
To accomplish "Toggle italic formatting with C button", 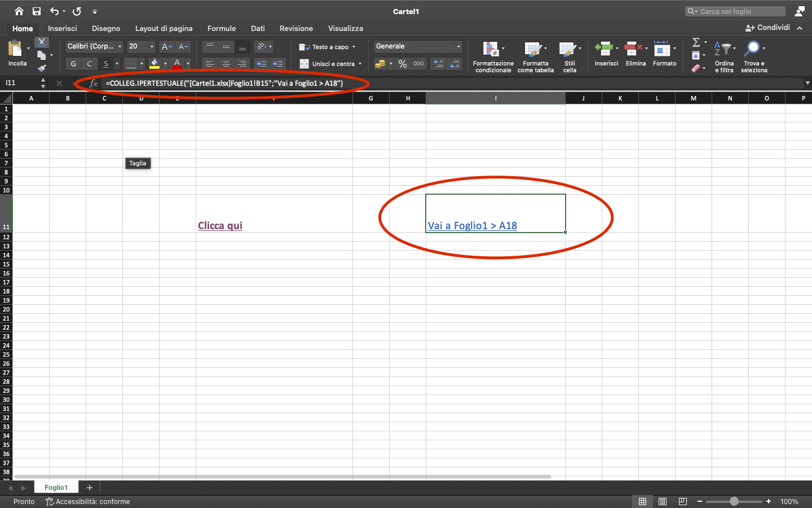I will click(x=88, y=64).
